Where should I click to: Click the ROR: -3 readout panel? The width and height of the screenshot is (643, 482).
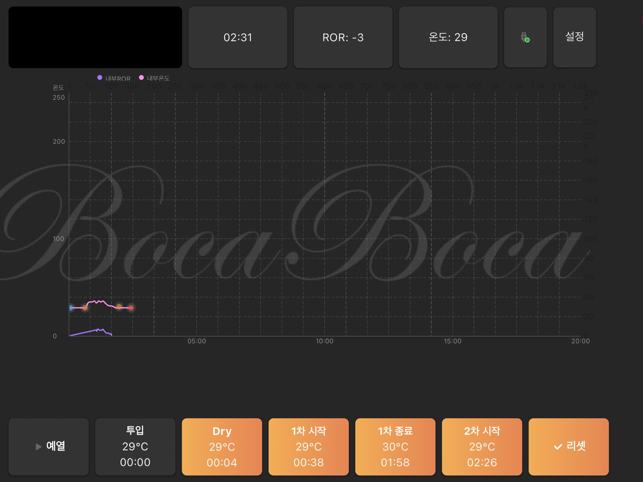pos(343,37)
